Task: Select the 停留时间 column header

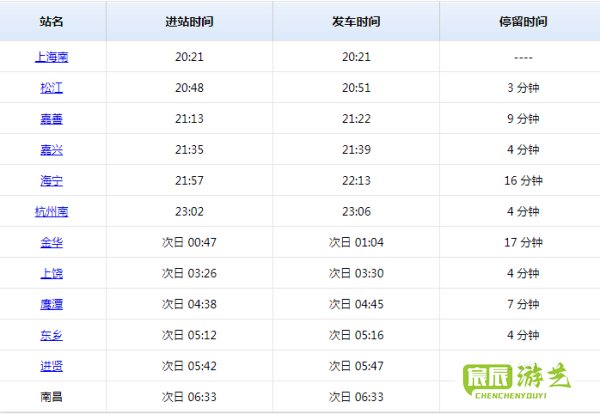Action: coord(522,21)
